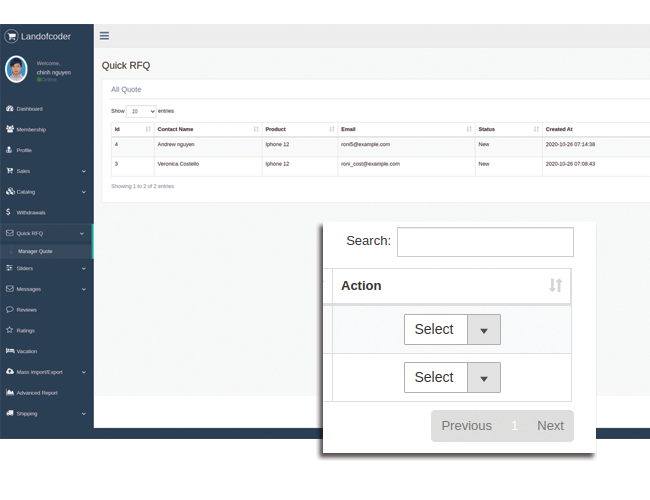The width and height of the screenshot is (650, 500).
Task: Expand the Messages menu item
Action: [x=45, y=289]
